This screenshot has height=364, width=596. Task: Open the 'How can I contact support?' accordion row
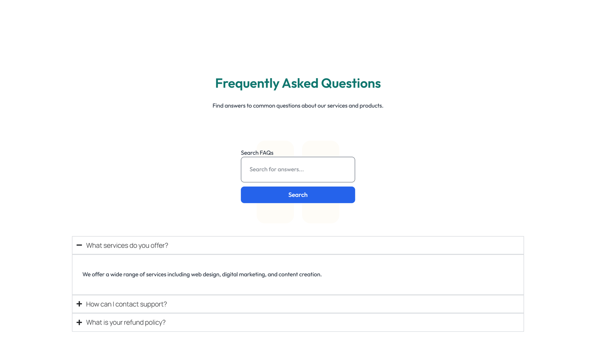click(x=126, y=304)
